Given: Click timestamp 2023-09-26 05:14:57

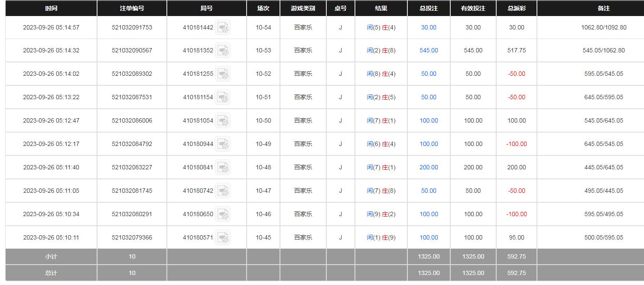Looking at the screenshot, I should click(51, 27).
